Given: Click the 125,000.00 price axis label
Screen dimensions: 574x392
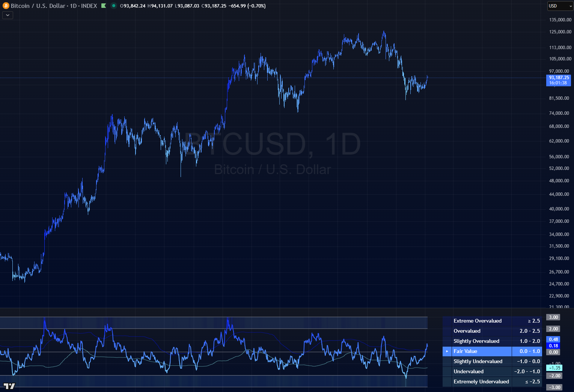Looking at the screenshot, I should tap(560, 32).
